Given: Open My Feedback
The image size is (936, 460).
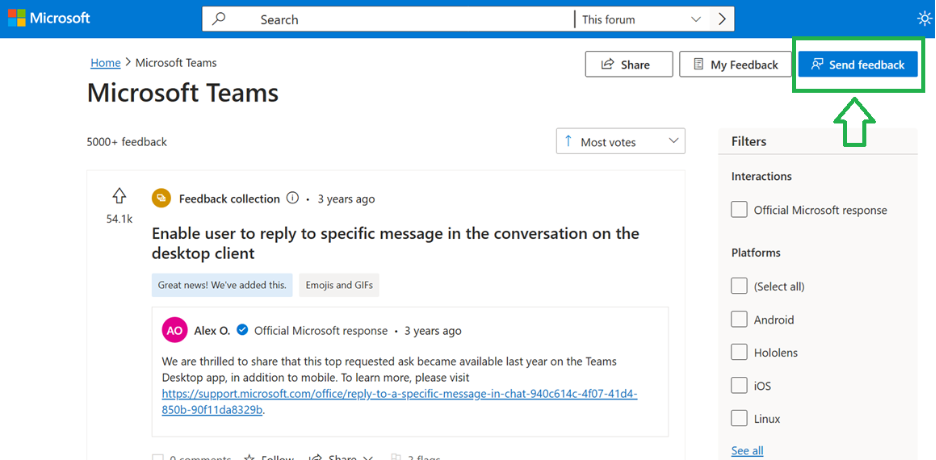Looking at the screenshot, I should 736,64.
